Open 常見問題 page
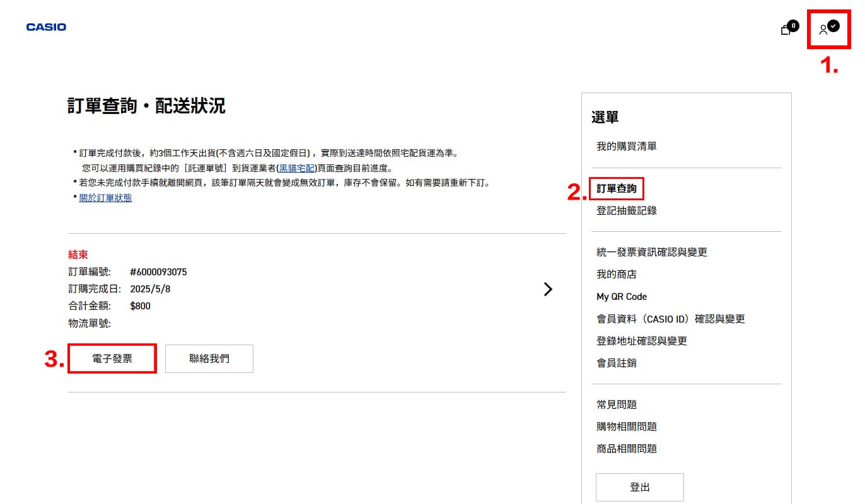The image size is (865, 504). click(616, 404)
